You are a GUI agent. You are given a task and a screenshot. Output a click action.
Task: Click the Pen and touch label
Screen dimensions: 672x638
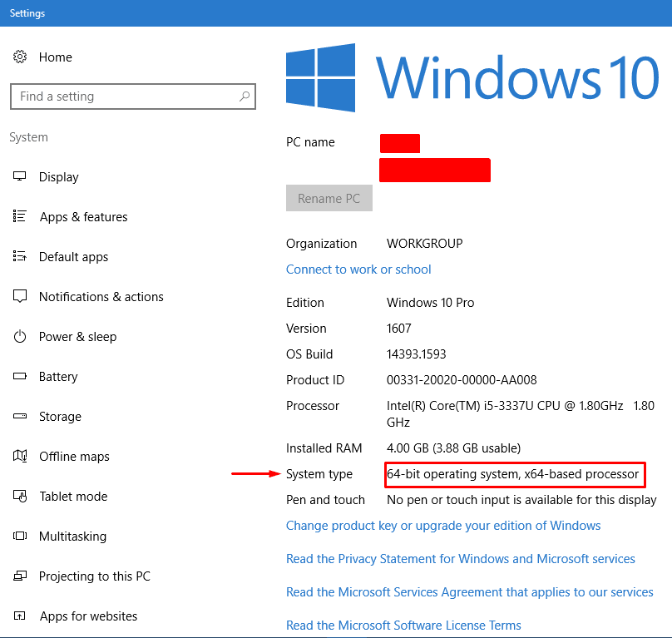point(325,500)
